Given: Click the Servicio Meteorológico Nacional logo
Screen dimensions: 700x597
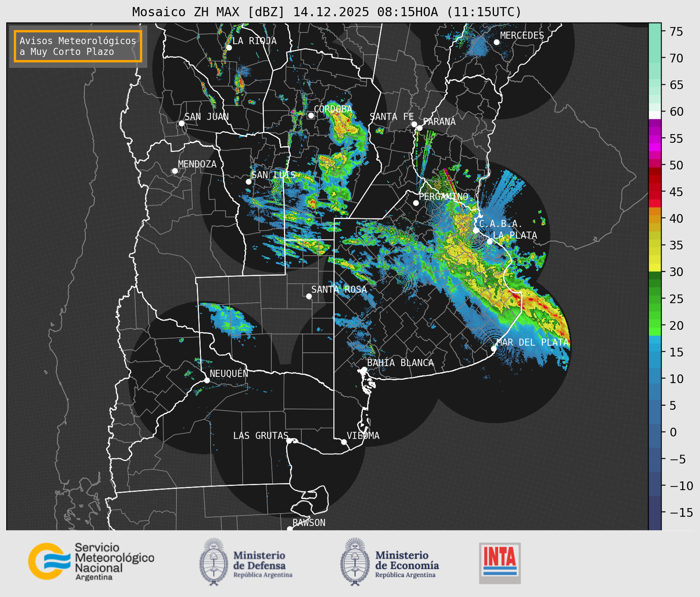Looking at the screenshot, I should pos(91,561).
